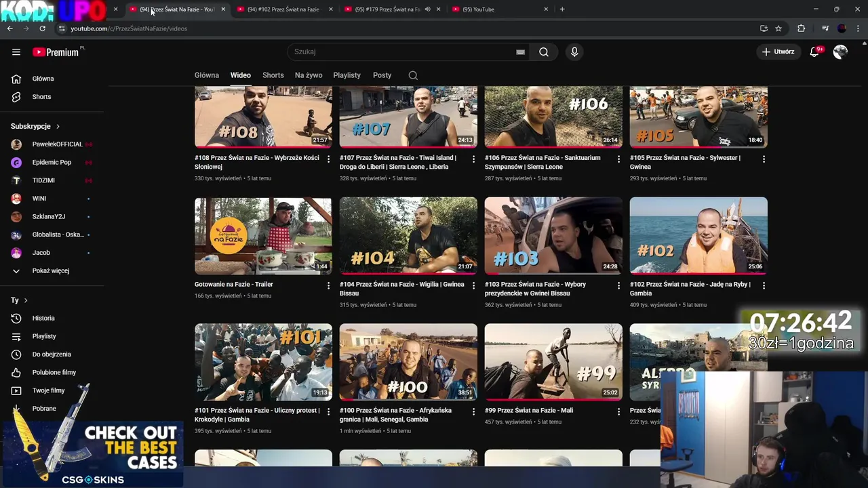Select the Wideo channel tab
This screenshot has height=488, width=868.
(240, 75)
